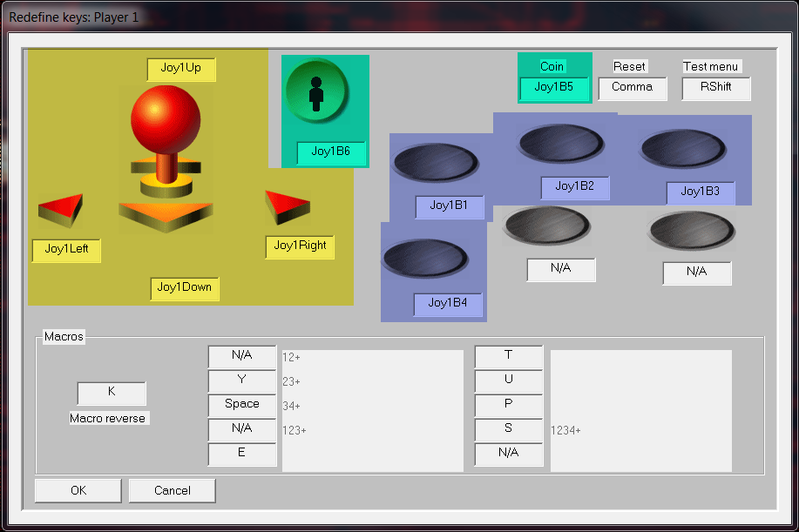Click the 1234+ macro S key field
Screen dimensions: 799x532
509,429
